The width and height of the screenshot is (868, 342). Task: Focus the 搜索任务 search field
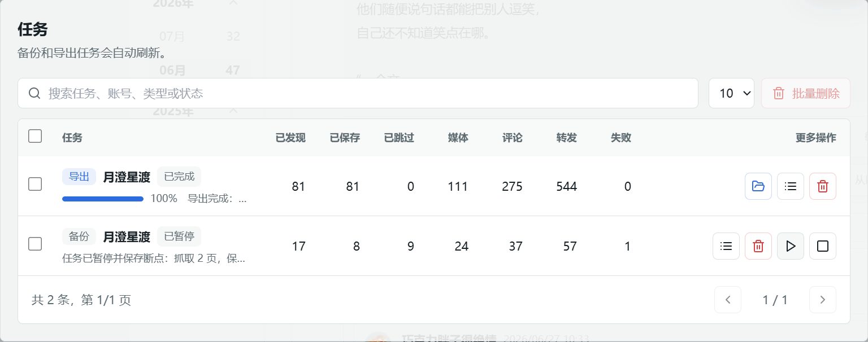pos(358,93)
